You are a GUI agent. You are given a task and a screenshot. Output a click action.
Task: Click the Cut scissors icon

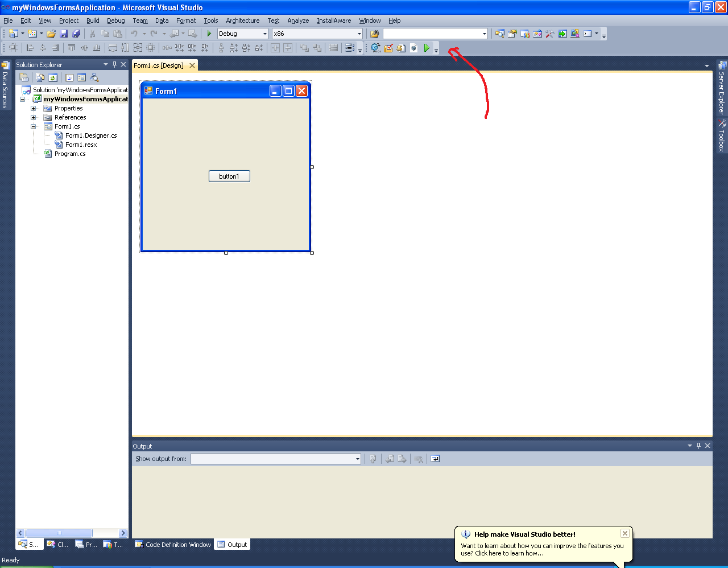point(93,34)
